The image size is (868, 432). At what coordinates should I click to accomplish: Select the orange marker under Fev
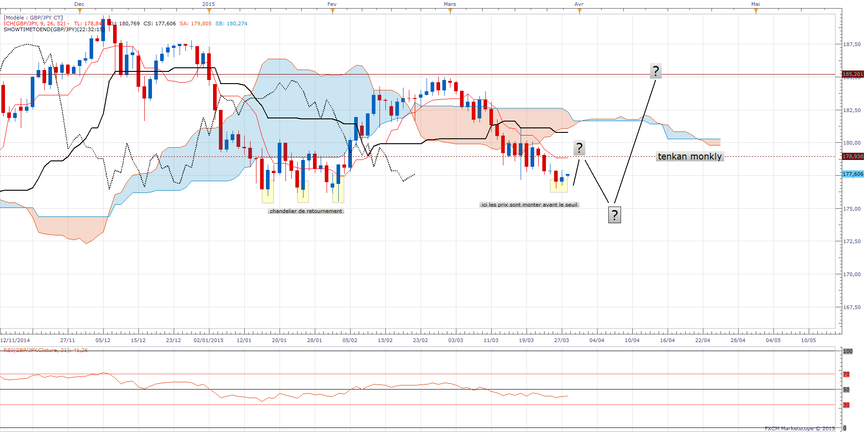332,11
